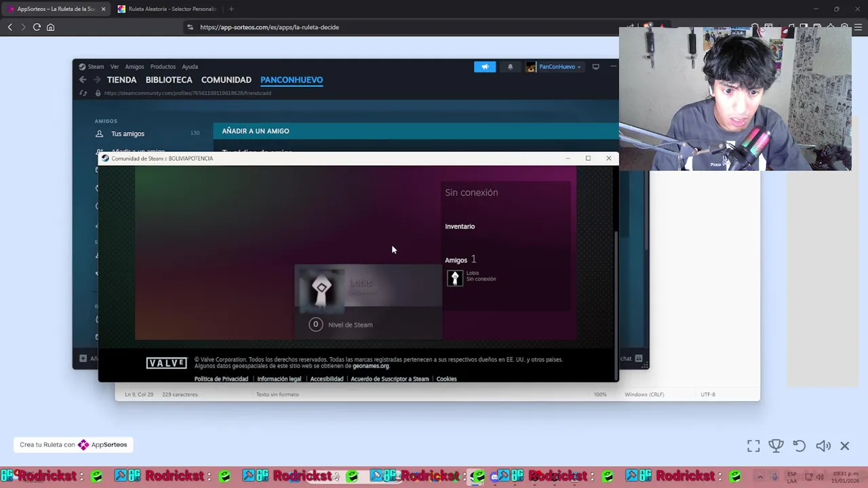868x488 pixels.
Task: Go to the browser home page
Action: point(50,27)
